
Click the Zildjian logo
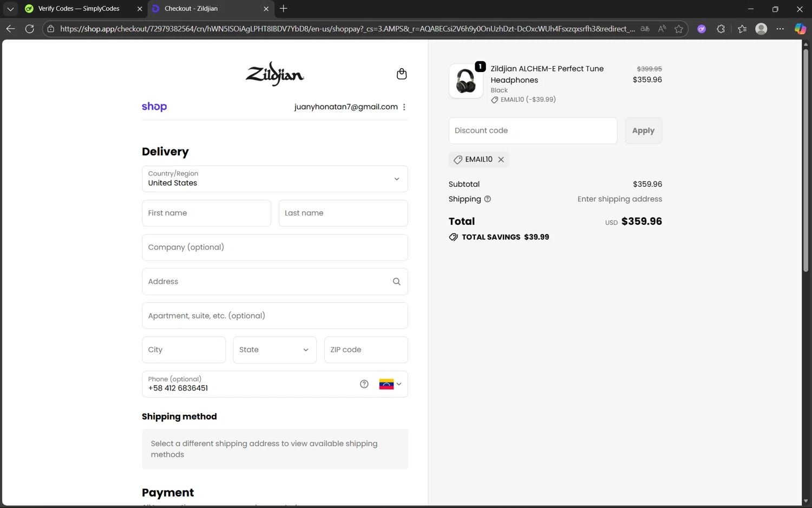274,74
